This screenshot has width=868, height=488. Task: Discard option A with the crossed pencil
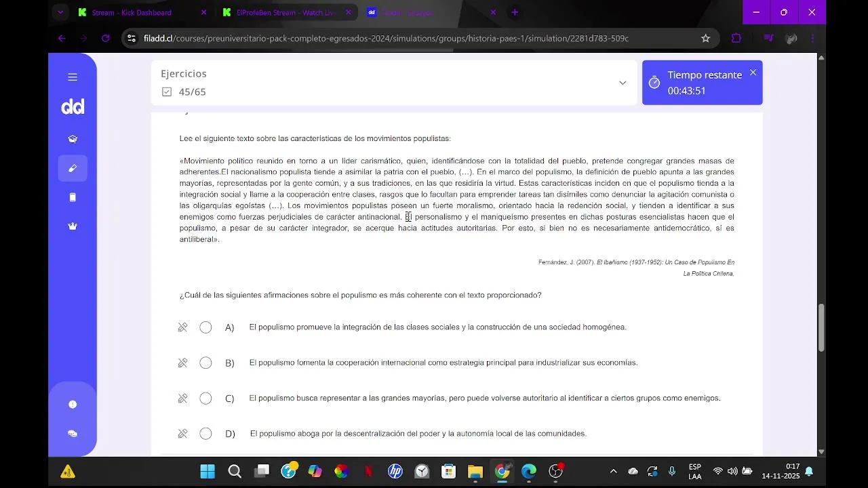click(182, 327)
